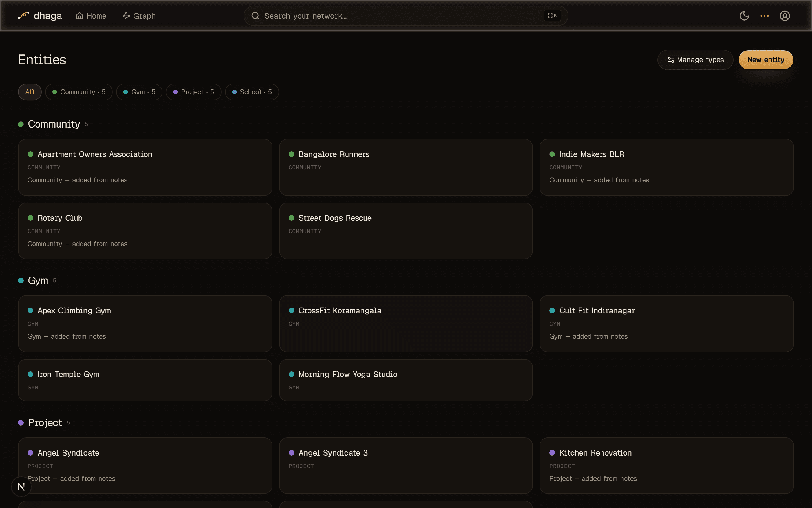
Task: Open CrossFit Koramangala card
Action: tap(406, 323)
